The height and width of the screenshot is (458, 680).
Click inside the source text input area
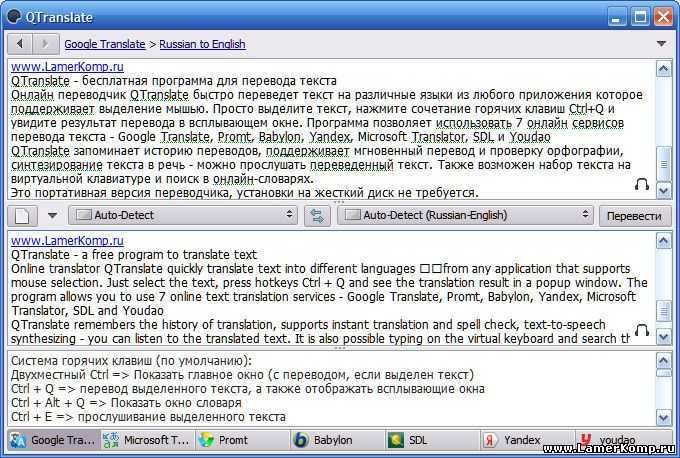pos(331,129)
